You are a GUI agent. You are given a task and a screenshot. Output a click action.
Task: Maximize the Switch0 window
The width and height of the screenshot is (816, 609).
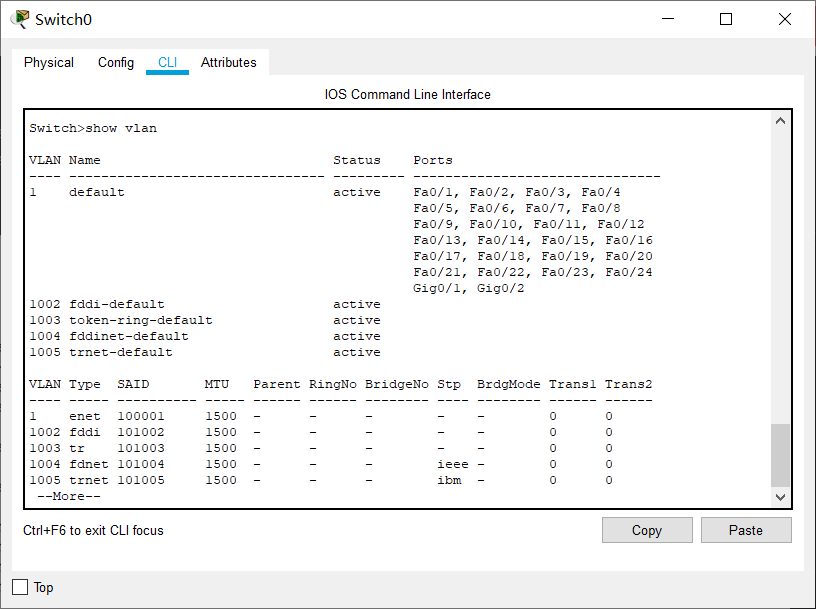pyautogui.click(x=726, y=19)
